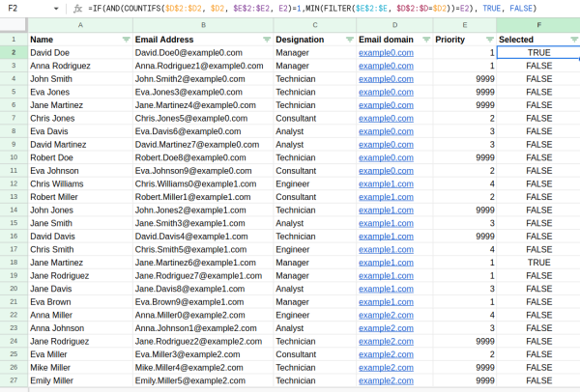Open the Priority column filter icon
The image size is (580, 392).
490,40
